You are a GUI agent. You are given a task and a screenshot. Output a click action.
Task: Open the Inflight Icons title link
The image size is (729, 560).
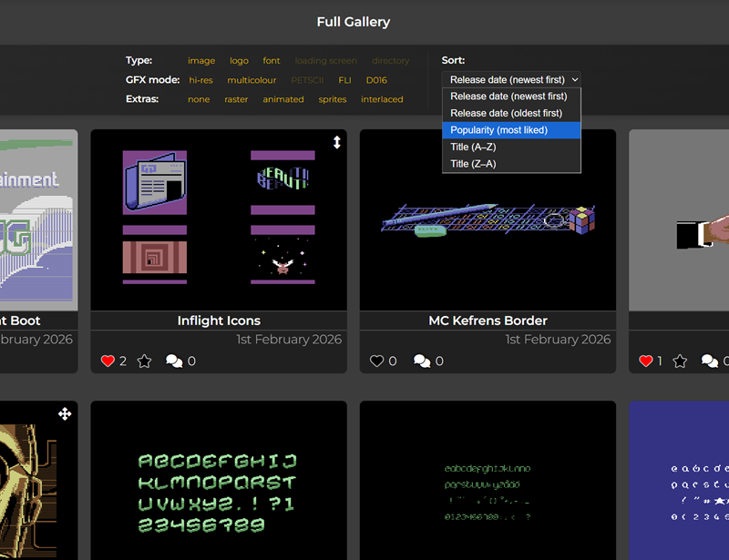pyautogui.click(x=219, y=321)
